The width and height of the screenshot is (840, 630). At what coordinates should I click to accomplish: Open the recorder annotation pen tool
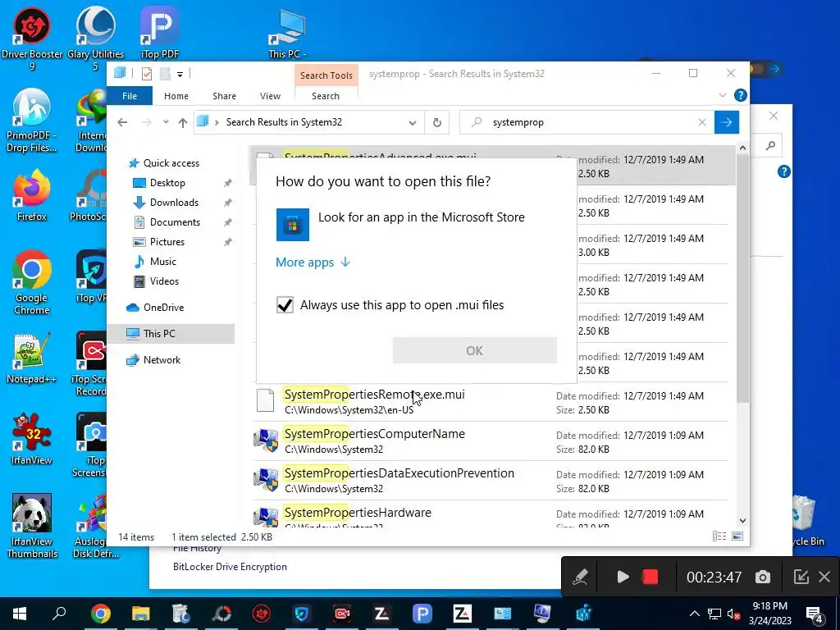click(580, 577)
